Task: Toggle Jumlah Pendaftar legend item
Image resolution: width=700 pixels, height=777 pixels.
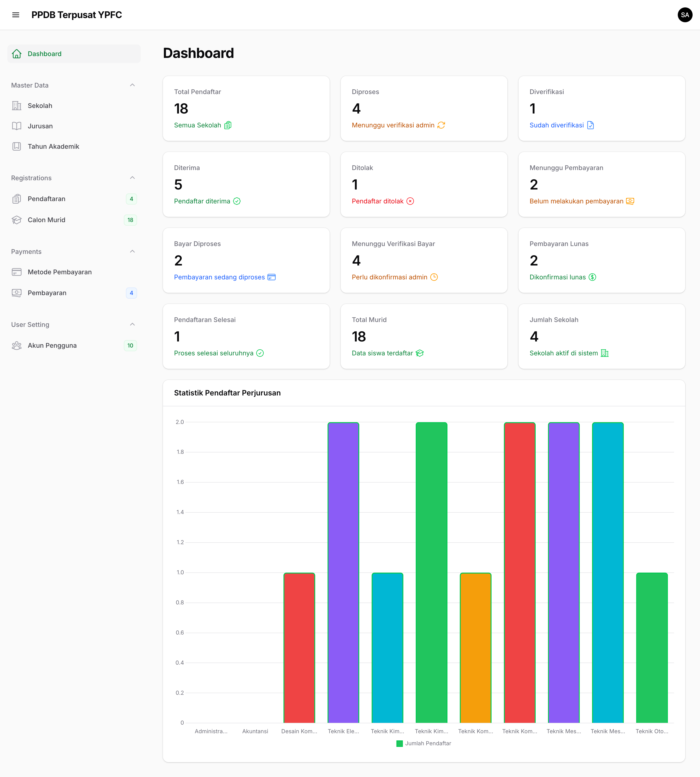Action: [423, 743]
